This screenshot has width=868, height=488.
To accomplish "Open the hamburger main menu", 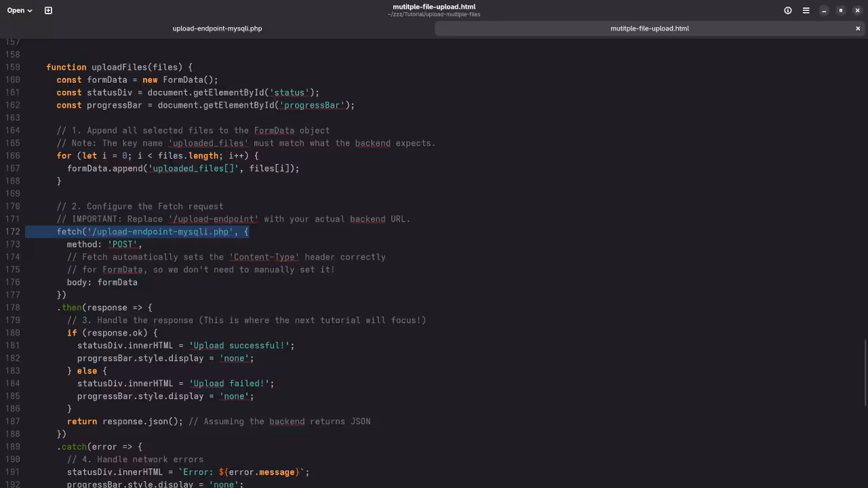I will point(806,10).
